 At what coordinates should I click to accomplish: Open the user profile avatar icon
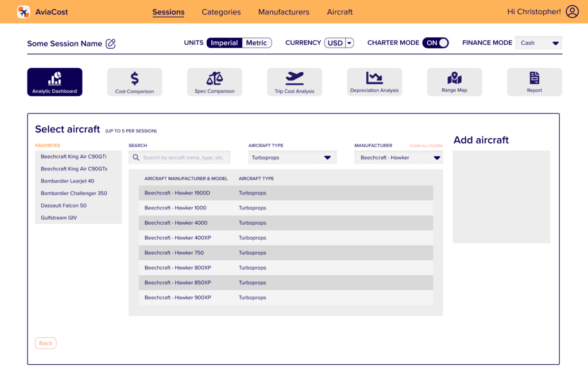(572, 11)
